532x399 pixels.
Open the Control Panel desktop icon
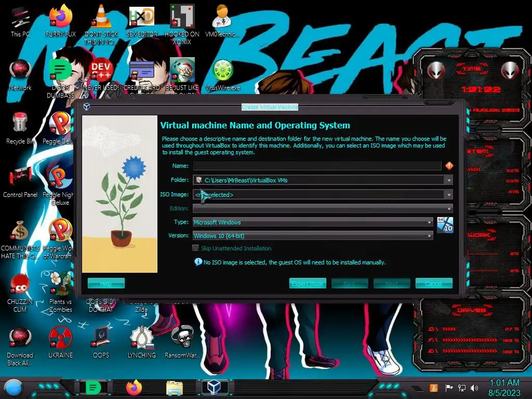20,182
